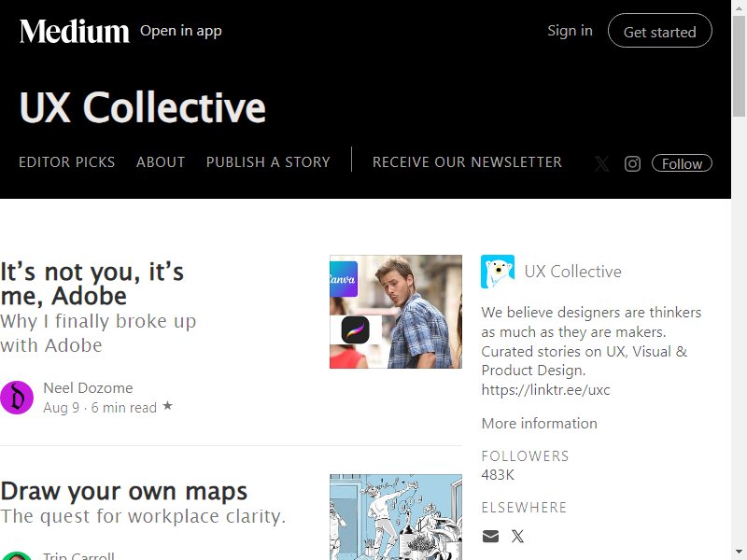The image size is (747, 560).
Task: Click the email envelope icon under Elsewhere
Action: coord(490,536)
